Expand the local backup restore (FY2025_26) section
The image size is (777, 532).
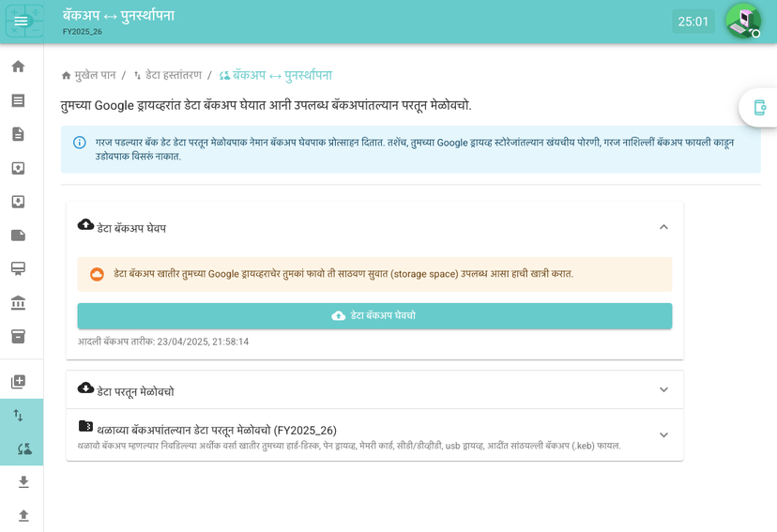pyautogui.click(x=663, y=435)
